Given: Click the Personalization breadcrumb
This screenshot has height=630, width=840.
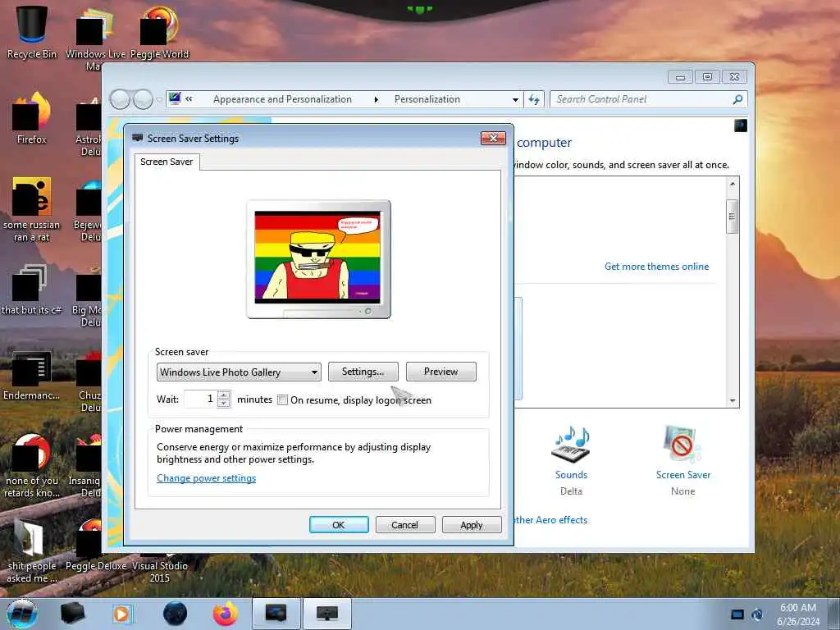Looking at the screenshot, I should pyautogui.click(x=427, y=99).
